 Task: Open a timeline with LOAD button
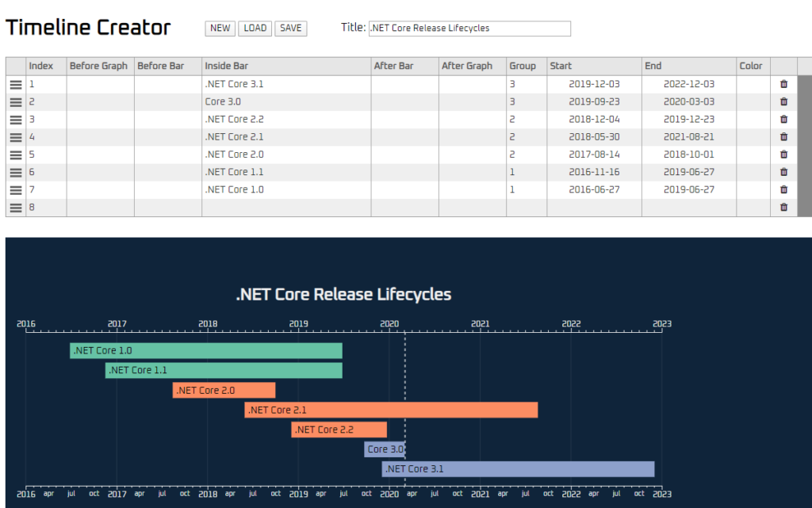(255, 28)
